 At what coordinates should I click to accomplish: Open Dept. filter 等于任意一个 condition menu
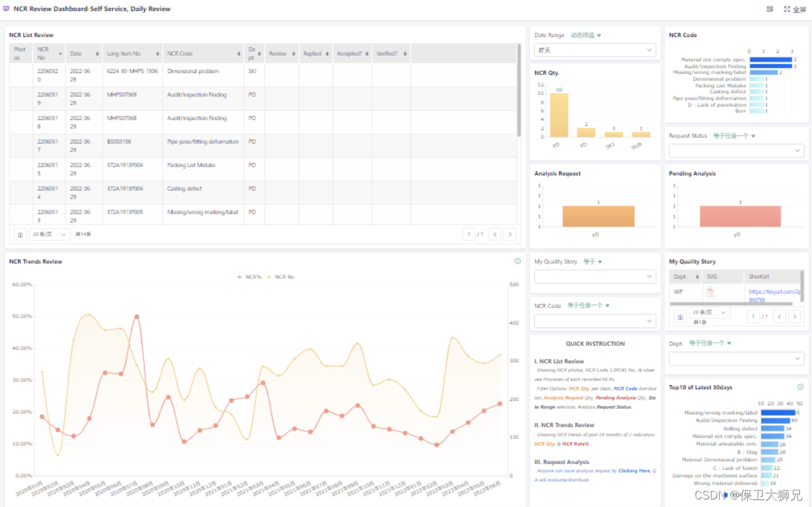click(710, 343)
